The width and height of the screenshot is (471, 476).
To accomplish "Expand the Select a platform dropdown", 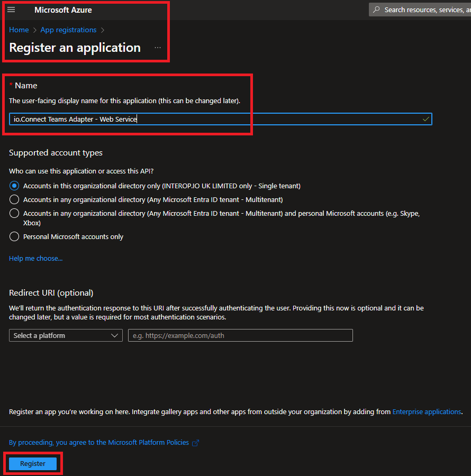I will [x=66, y=336].
